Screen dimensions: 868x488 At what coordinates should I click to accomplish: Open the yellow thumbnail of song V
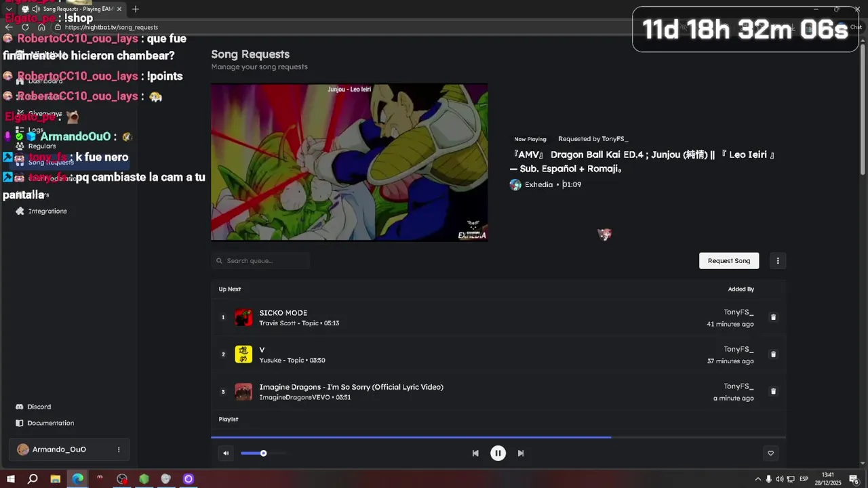[x=243, y=354]
